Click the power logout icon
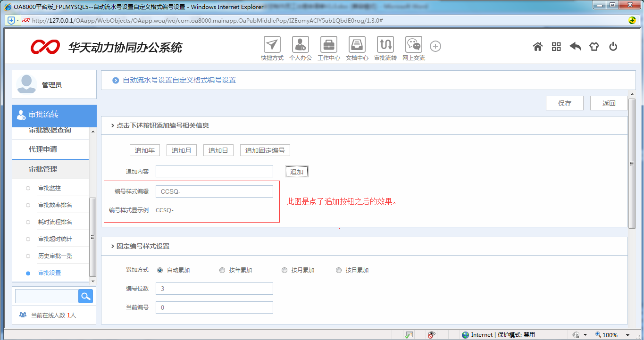 click(x=613, y=46)
